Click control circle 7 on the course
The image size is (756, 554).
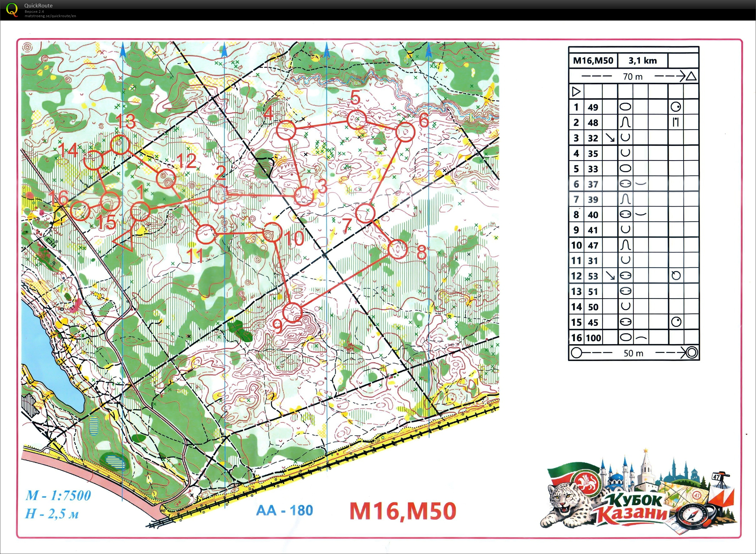click(x=365, y=213)
